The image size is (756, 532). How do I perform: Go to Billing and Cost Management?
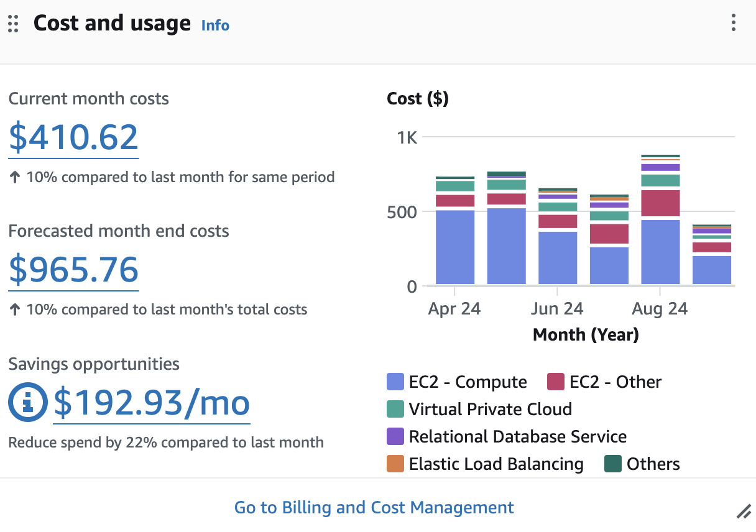click(374, 507)
